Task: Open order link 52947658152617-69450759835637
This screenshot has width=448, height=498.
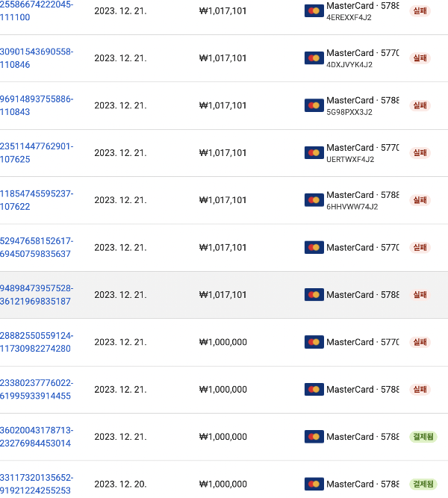Action: (x=37, y=247)
